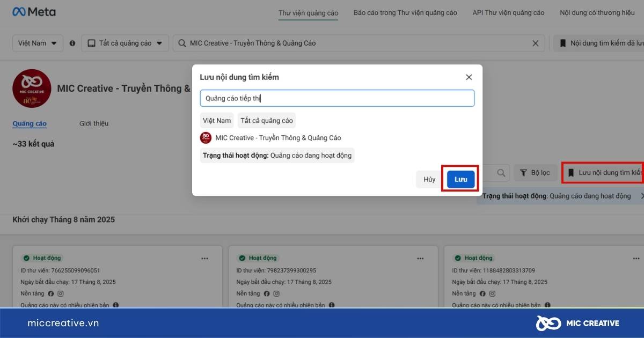644x338 pixels.
Task: Open Nội dung có thương hiệu tab
Action: point(597,12)
